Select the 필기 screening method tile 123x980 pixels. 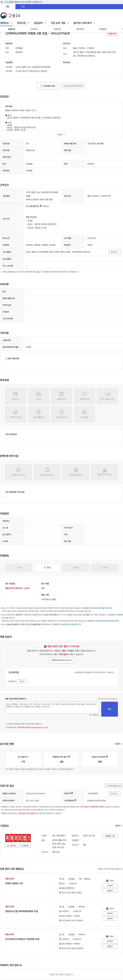76,568
